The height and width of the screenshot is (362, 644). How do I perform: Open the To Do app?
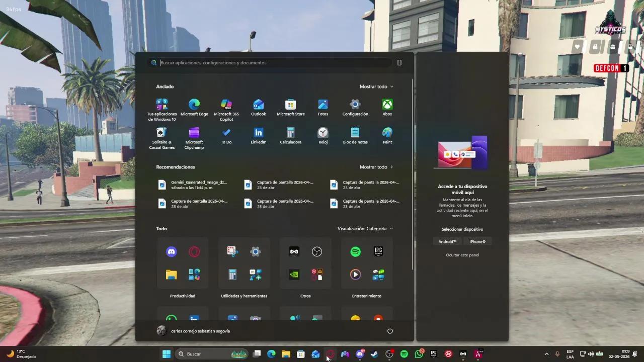point(226,135)
